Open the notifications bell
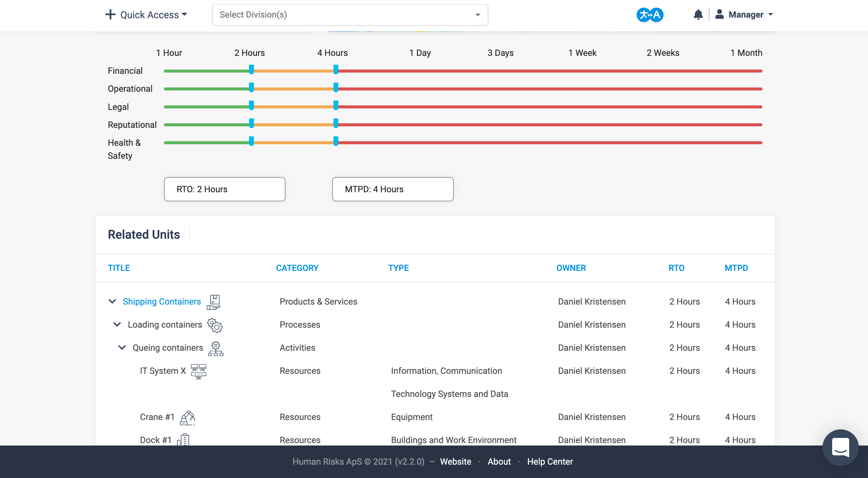The width and height of the screenshot is (868, 478). point(698,15)
